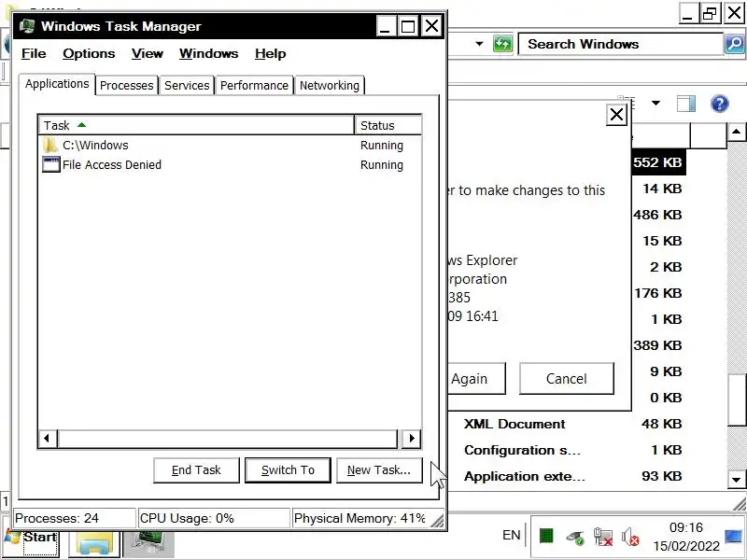The height and width of the screenshot is (560, 747).
Task: Click the task list right scroll arrow
Action: [x=412, y=438]
